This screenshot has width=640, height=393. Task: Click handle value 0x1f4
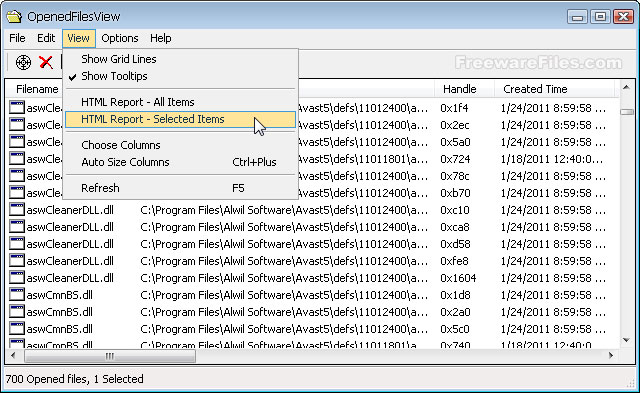[x=454, y=108]
